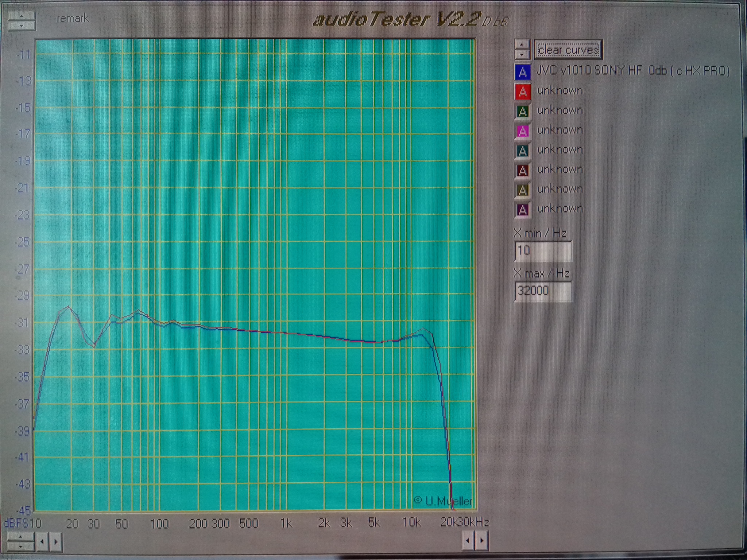This screenshot has width=747, height=560.
Task: Click bottom-left Y-axis down stepper
Action: [21, 546]
